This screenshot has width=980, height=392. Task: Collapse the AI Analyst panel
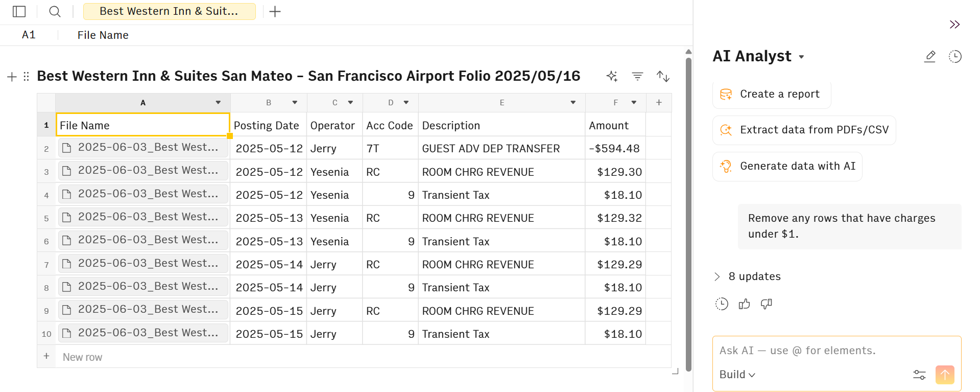(x=954, y=25)
